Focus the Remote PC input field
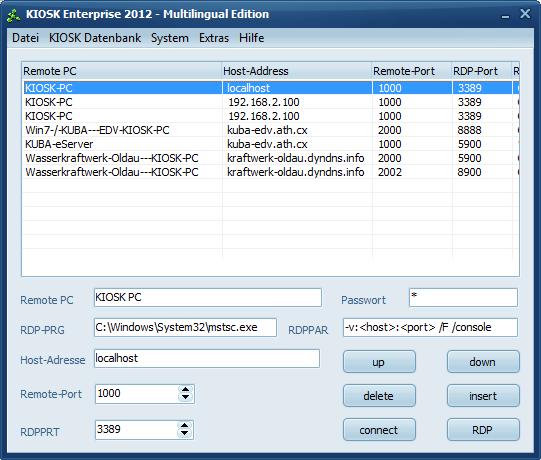The image size is (541, 460). (x=208, y=297)
